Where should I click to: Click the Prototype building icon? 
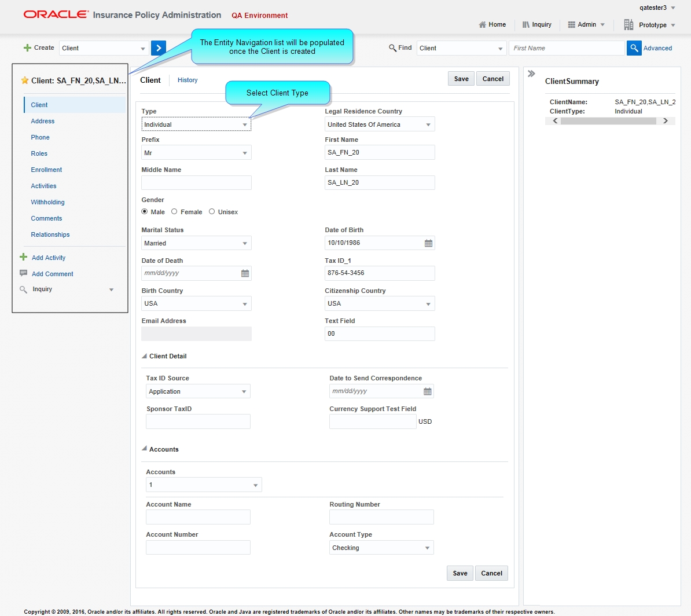[x=628, y=25]
